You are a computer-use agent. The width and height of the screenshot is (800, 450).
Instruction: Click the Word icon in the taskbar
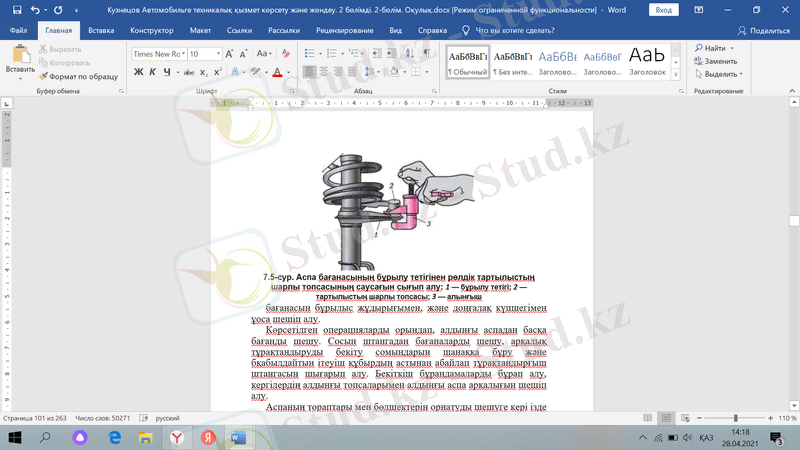238,438
